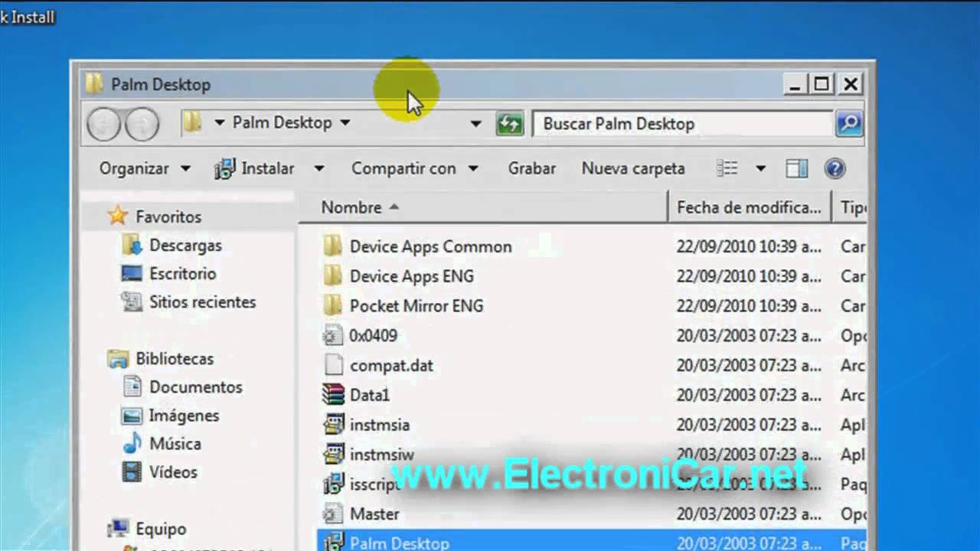Click the Data1 archive icon
The image size is (980, 551).
point(333,394)
